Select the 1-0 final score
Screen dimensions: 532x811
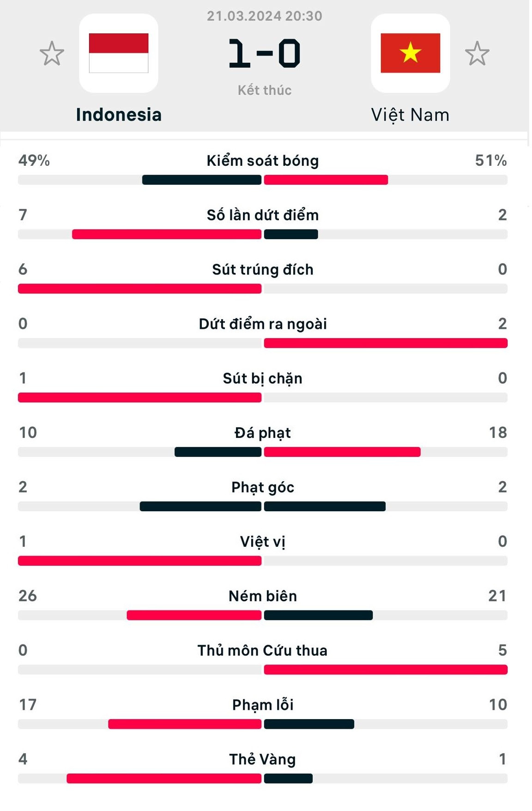(265, 54)
